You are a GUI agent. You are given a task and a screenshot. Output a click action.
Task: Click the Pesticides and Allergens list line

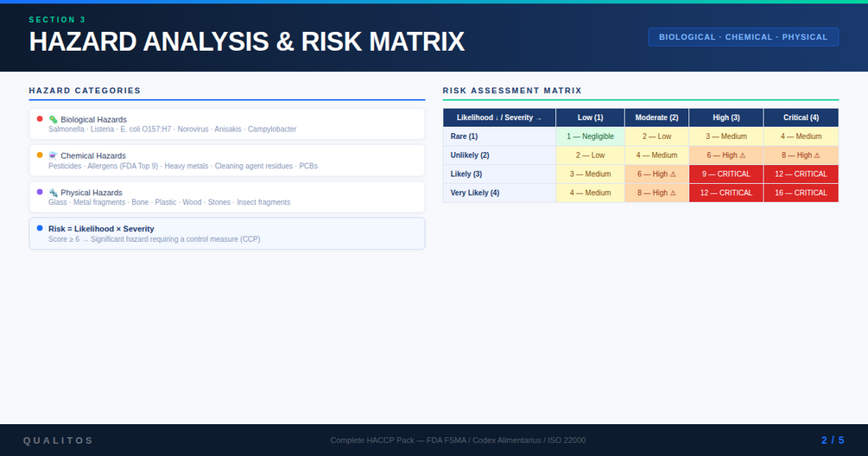(183, 166)
